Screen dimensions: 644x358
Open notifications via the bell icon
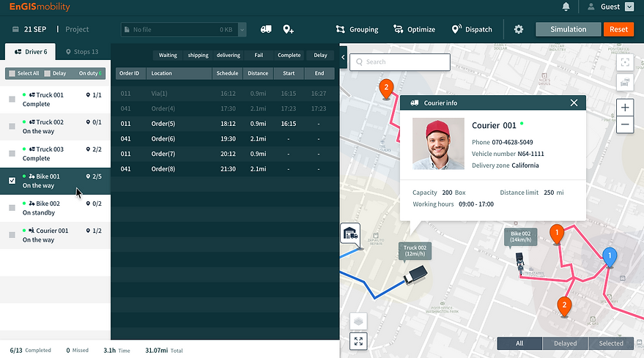(566, 7)
